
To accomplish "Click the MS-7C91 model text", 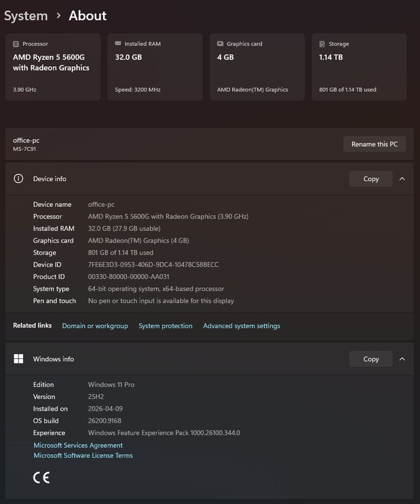I will click(x=24, y=149).
